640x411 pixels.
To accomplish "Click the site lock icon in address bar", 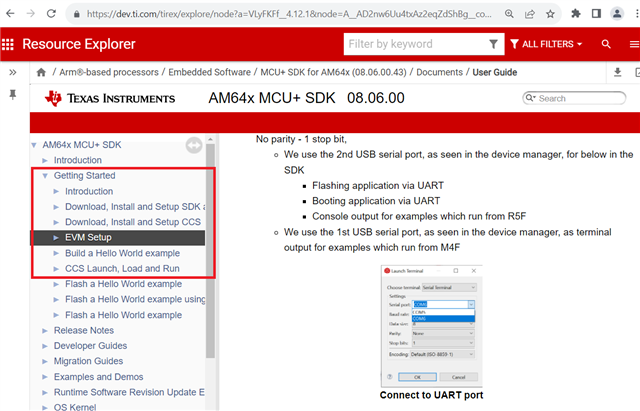I will coord(76,14).
